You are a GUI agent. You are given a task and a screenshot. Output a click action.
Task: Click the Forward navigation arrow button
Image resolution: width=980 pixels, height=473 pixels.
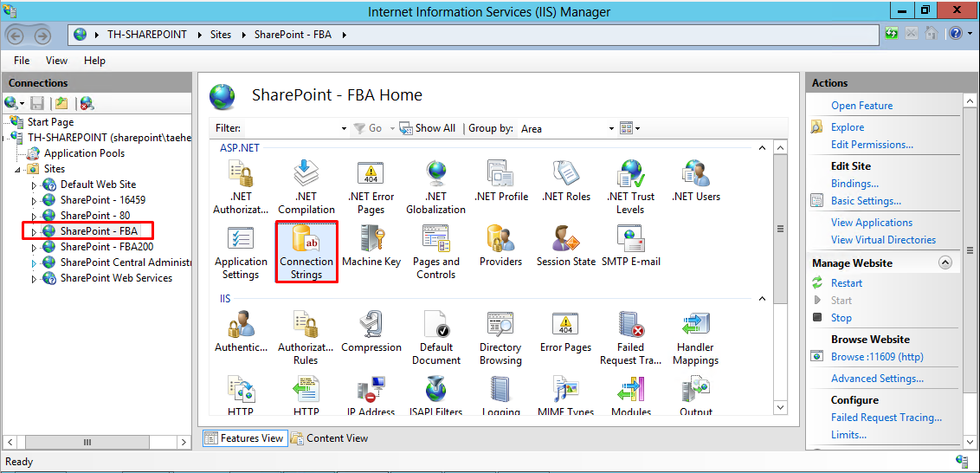coord(42,35)
